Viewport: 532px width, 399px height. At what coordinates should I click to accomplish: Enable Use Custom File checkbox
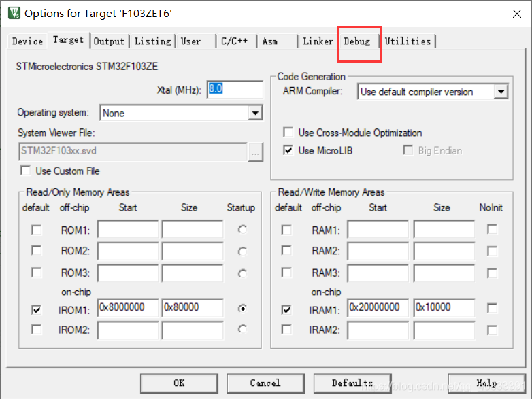[25, 171]
